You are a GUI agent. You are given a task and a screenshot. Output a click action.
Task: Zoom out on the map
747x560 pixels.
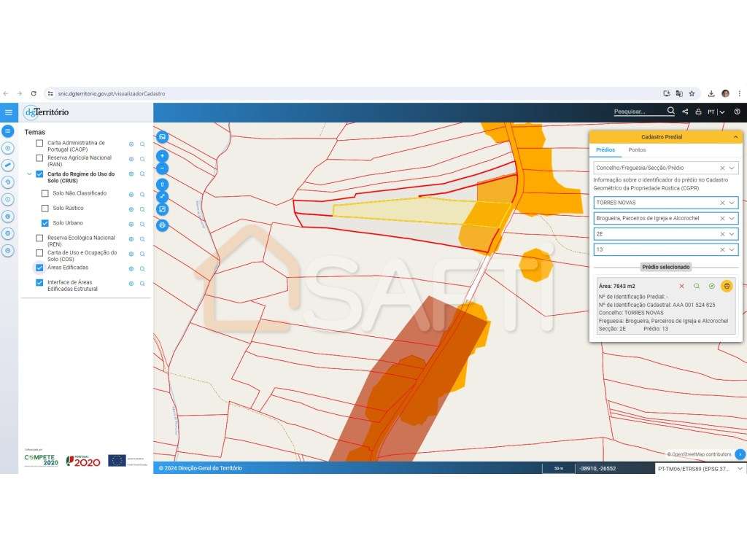163,168
